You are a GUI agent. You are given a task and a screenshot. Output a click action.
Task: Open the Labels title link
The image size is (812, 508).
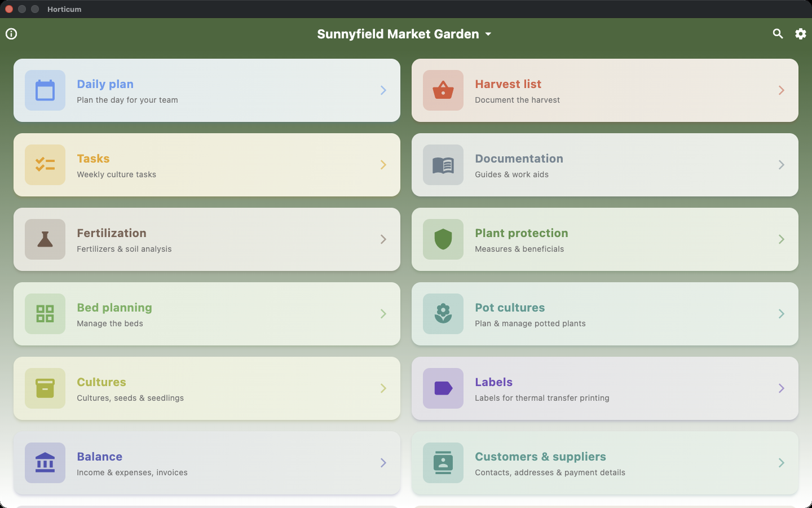494,382
